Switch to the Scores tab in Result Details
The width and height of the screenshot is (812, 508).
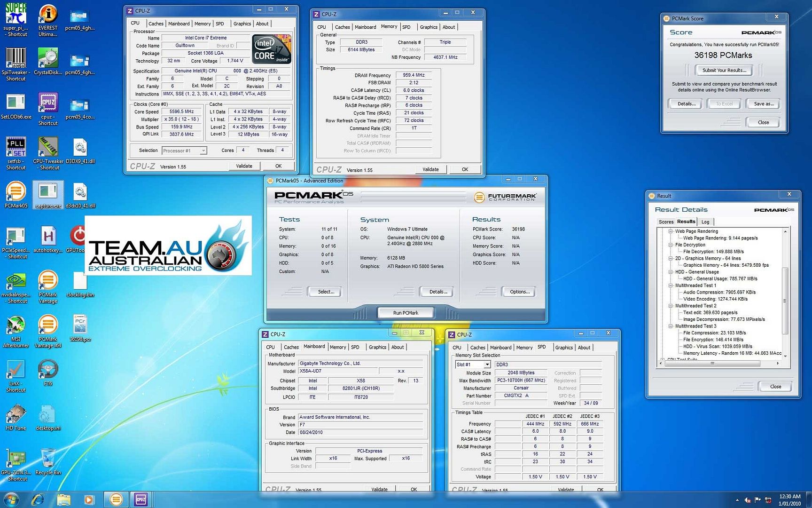(x=666, y=222)
